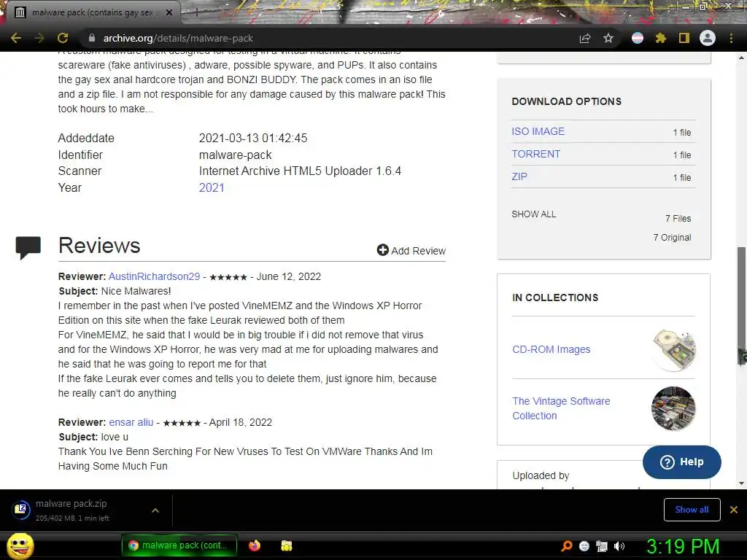
Task: Open the Help chat button
Action: 682,462
